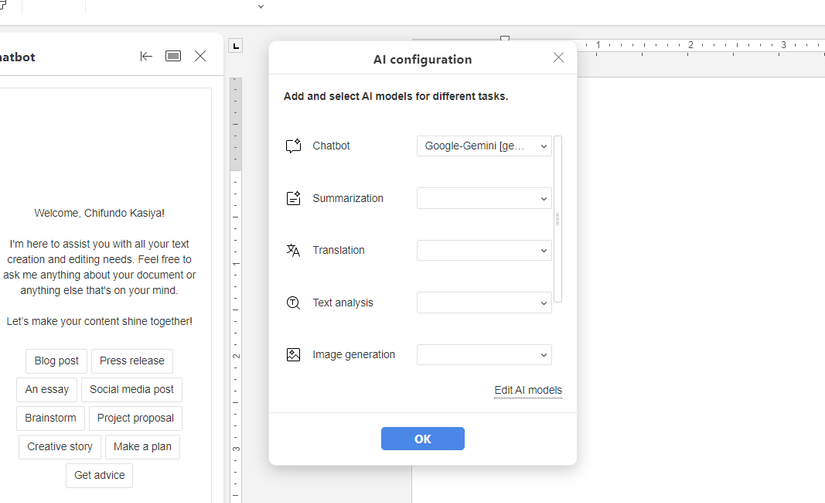Open the Chatbot model dropdown
This screenshot has width=825, height=503.
(484, 146)
